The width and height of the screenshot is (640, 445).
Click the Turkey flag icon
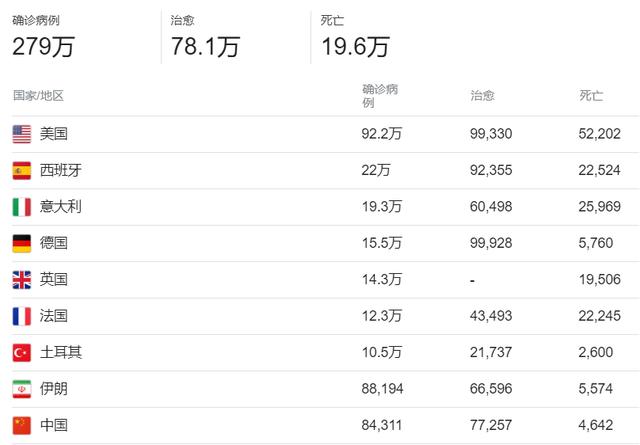22,352
